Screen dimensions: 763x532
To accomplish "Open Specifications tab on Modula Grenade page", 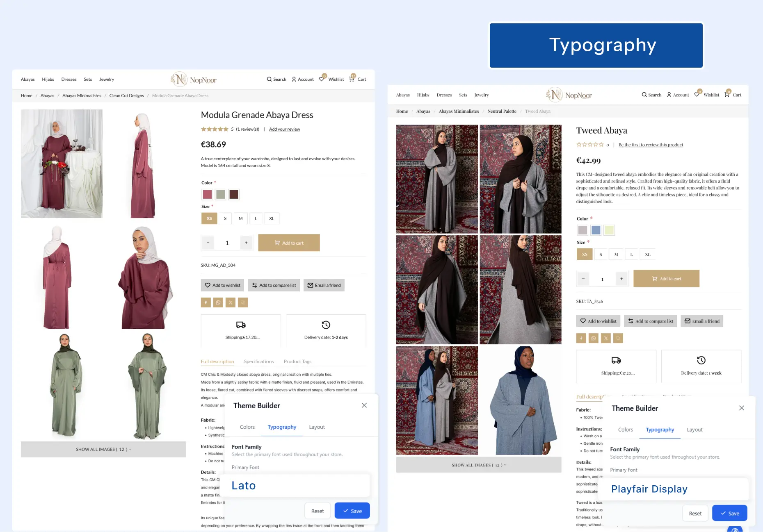I will [259, 361].
